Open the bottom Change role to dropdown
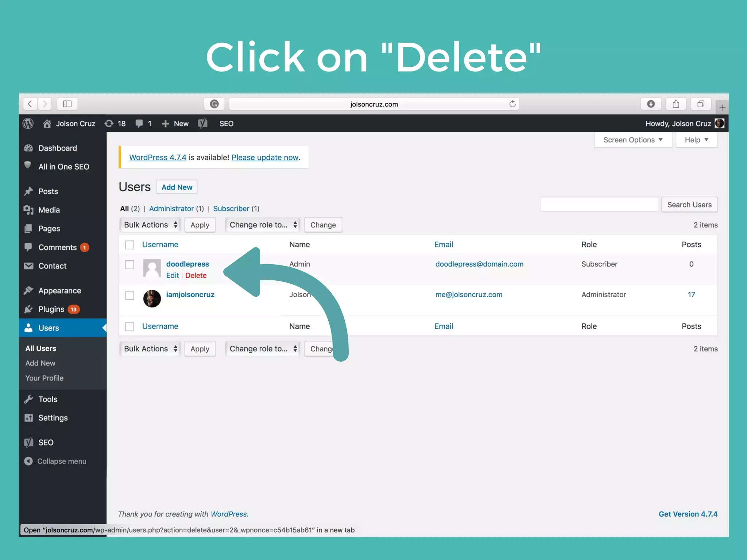Viewport: 747px width, 560px height. point(263,349)
